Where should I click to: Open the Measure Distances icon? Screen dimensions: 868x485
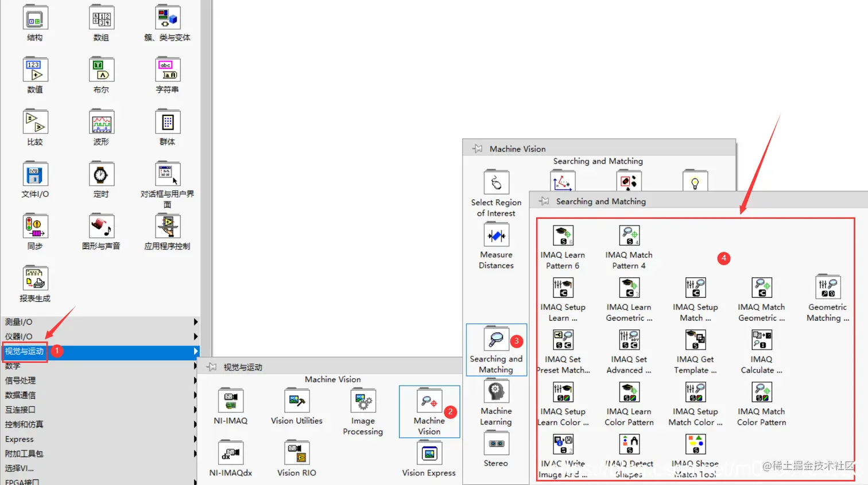496,235
